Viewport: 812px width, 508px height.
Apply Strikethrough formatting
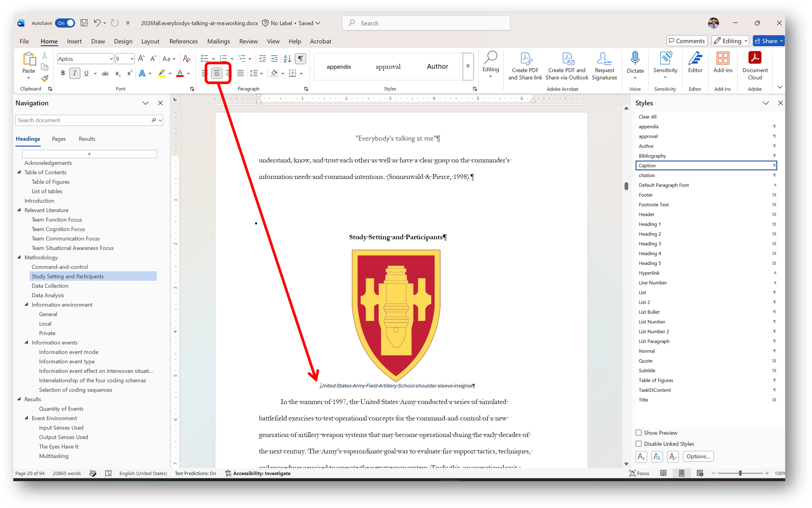[x=105, y=73]
